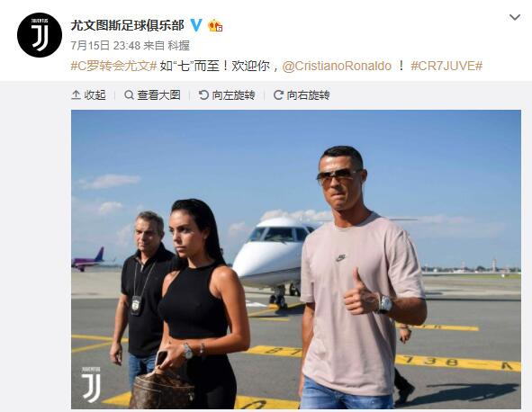
Task: Click the blue verified V badge
Action: [x=196, y=25]
